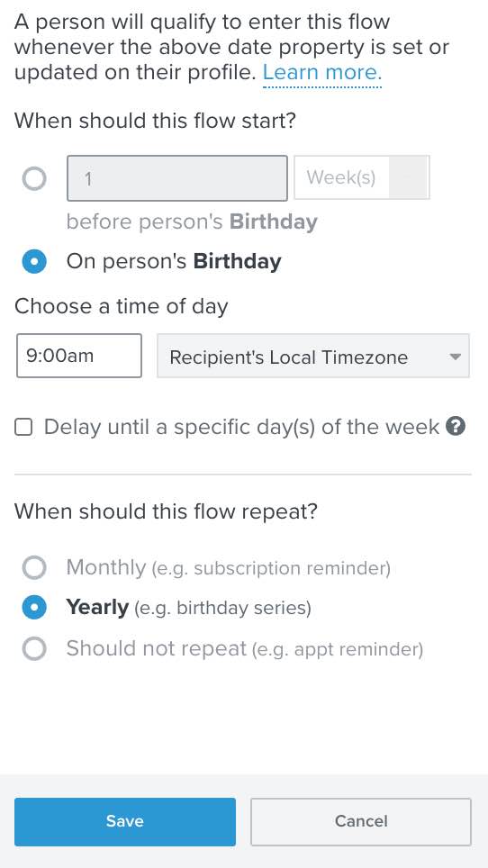Enable Delay until a specific day checkbox
This screenshot has width=488, height=868.
point(23,428)
